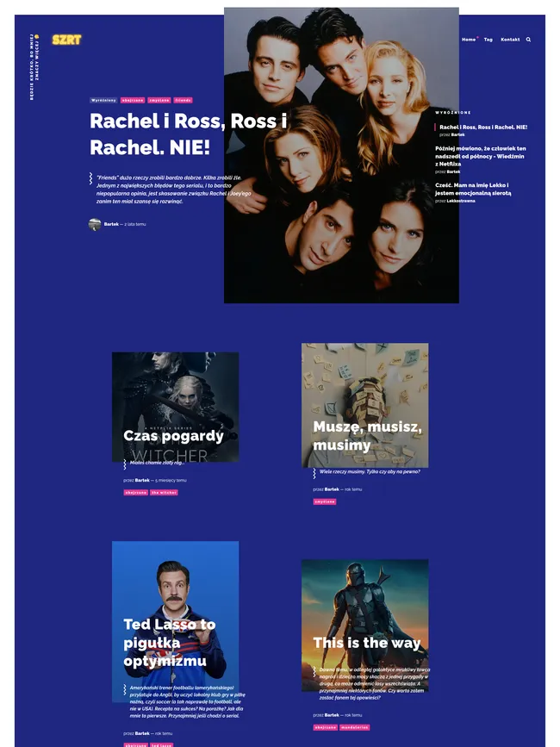The width and height of the screenshot is (560, 747).
Task: Open the main Rachel i Ross headline
Action: [188, 134]
